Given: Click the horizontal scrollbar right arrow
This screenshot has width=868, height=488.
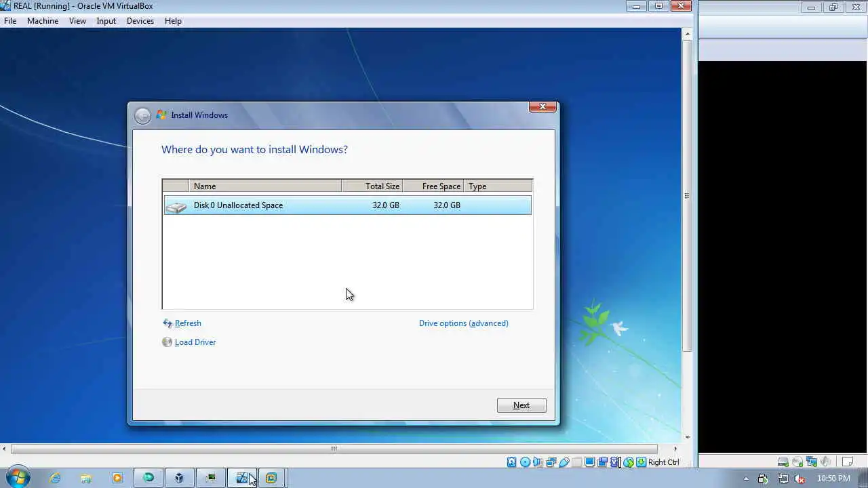Looking at the screenshot, I should pos(675,449).
